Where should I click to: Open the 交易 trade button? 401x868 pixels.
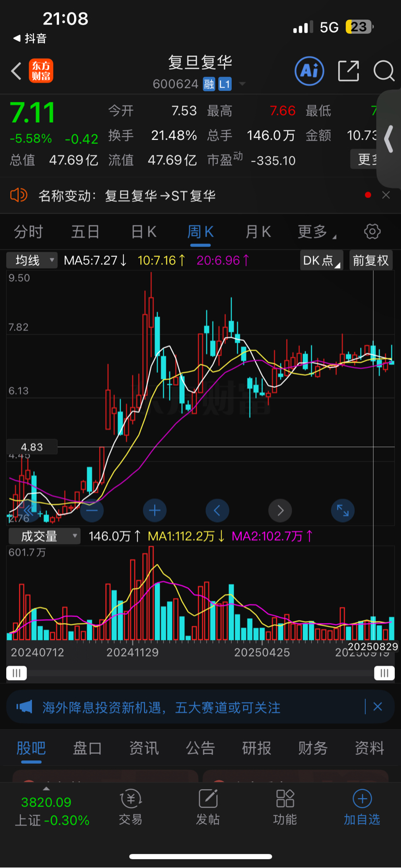point(131,807)
